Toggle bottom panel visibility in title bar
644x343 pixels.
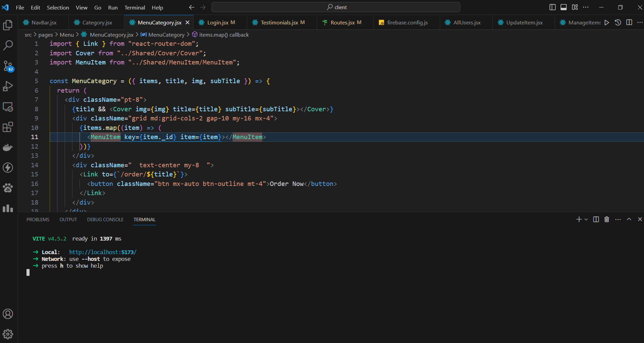tap(563, 7)
